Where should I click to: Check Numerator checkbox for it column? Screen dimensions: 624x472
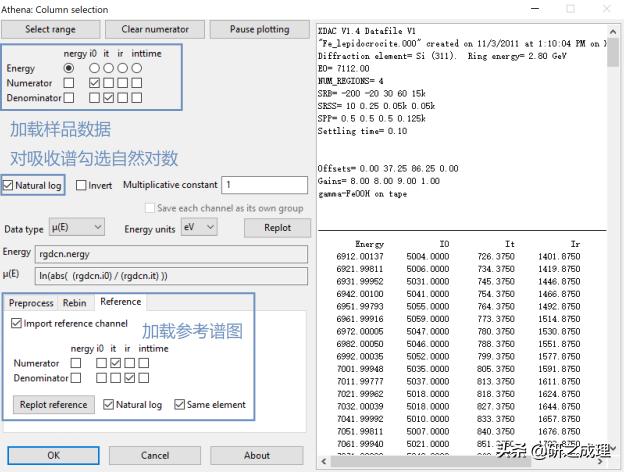(108, 83)
